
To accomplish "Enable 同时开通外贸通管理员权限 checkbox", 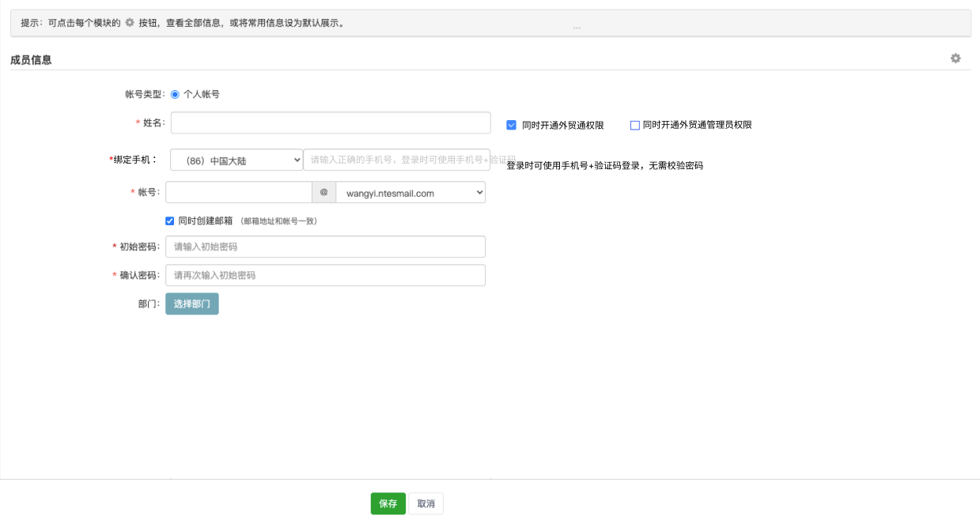I will (634, 125).
